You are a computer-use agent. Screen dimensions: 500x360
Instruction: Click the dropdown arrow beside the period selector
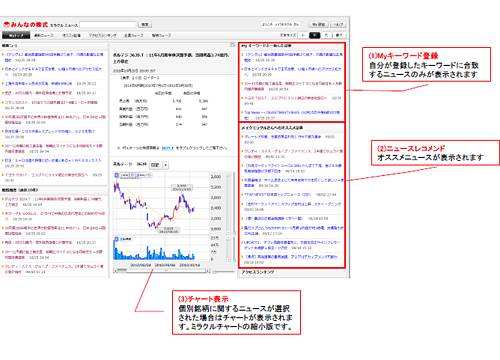(165, 165)
